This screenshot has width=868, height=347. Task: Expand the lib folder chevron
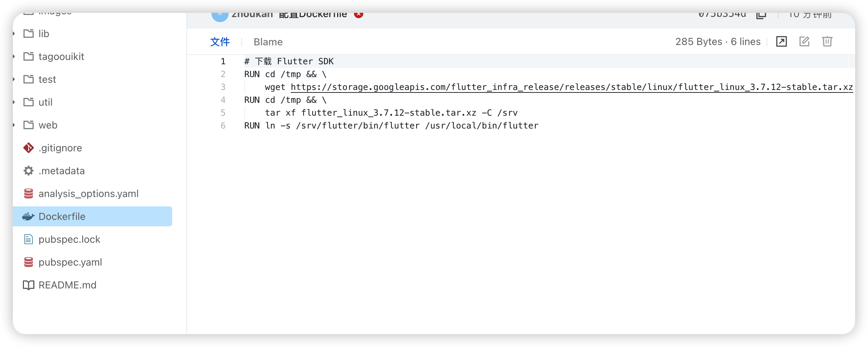point(14,34)
